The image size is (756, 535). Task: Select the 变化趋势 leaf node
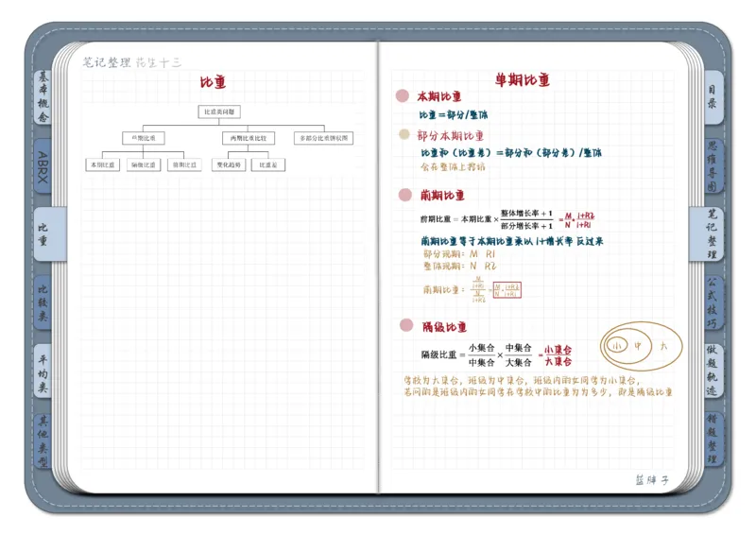coord(230,164)
